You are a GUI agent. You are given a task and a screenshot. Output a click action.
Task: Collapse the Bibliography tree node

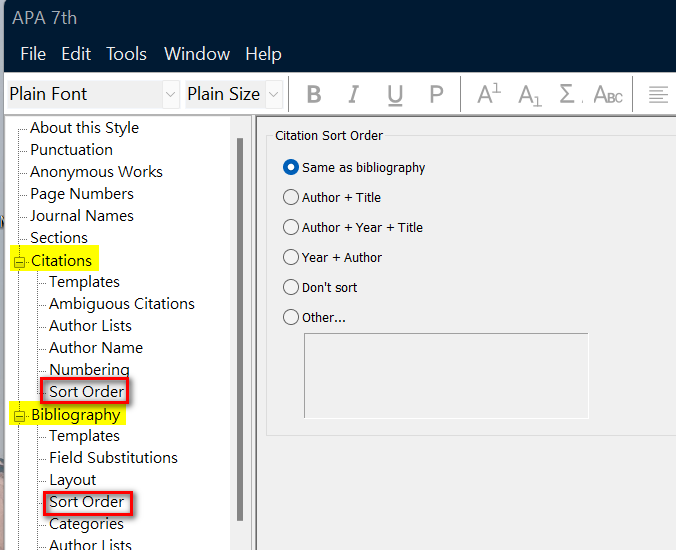[19, 416]
